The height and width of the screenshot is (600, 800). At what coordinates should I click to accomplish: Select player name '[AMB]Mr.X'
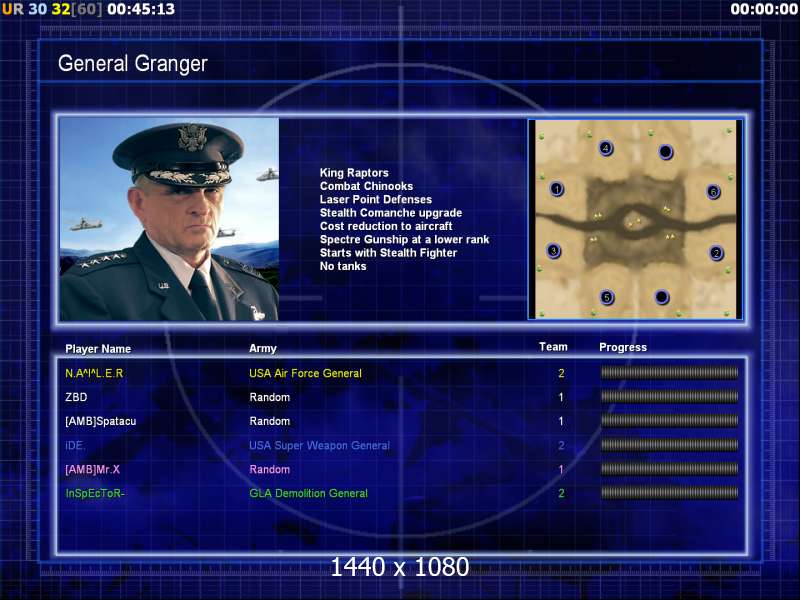click(x=92, y=469)
